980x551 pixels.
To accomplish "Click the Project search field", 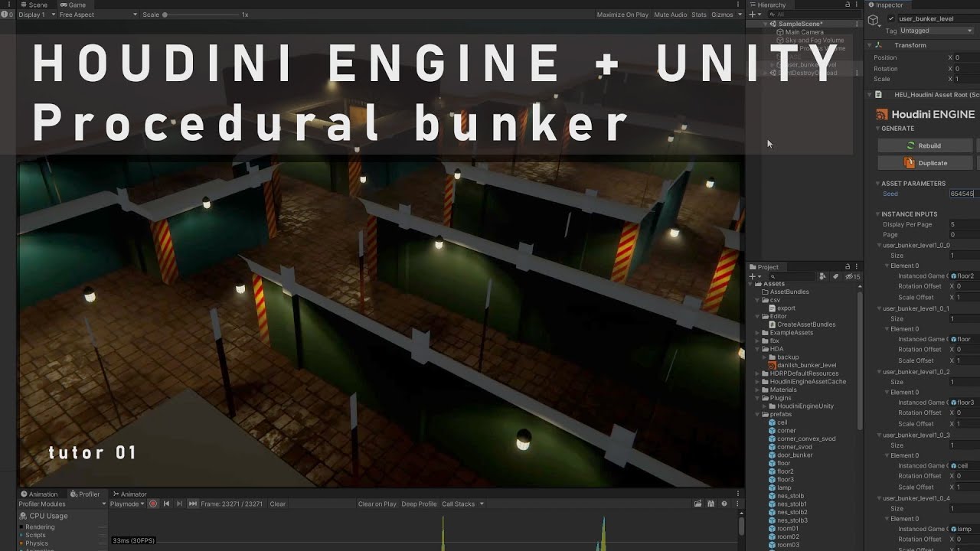I will click(792, 276).
